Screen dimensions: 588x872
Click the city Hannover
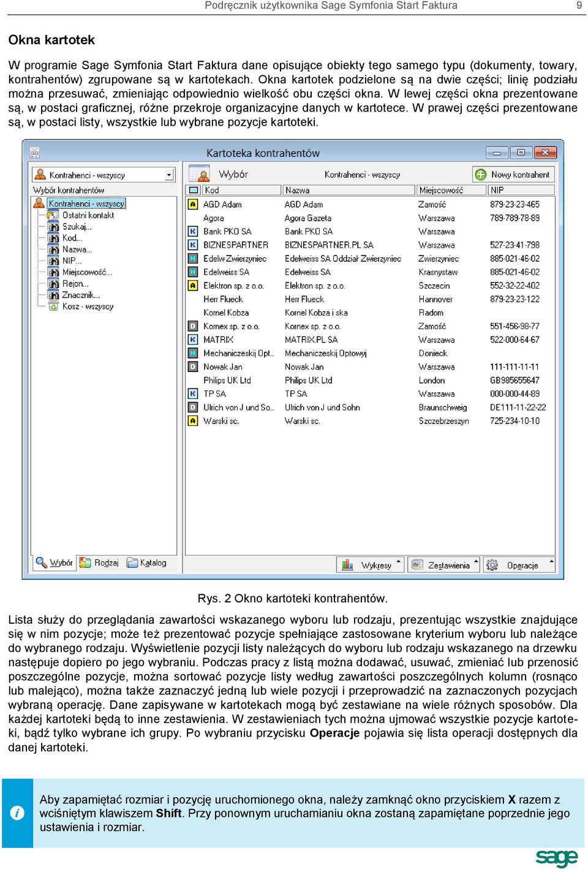435,299
